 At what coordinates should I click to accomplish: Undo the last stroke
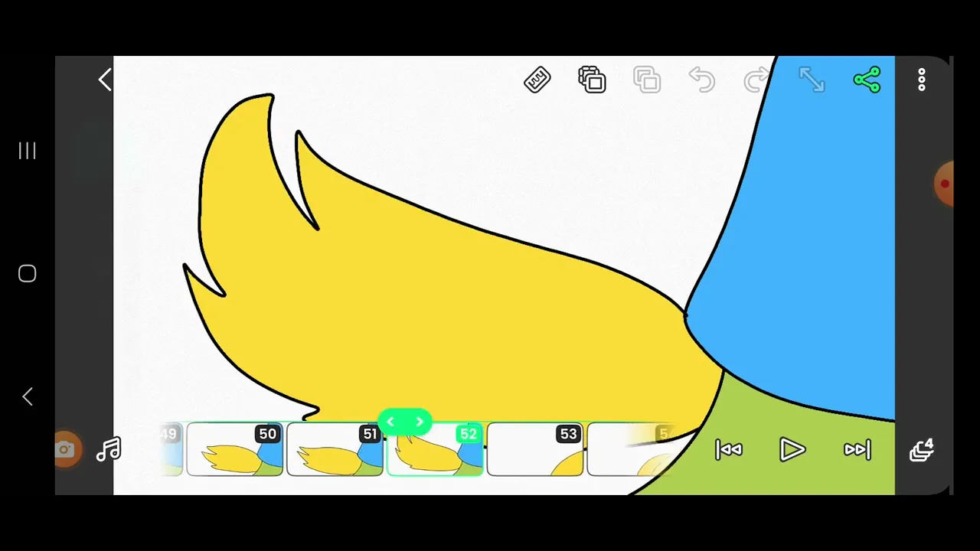click(702, 80)
